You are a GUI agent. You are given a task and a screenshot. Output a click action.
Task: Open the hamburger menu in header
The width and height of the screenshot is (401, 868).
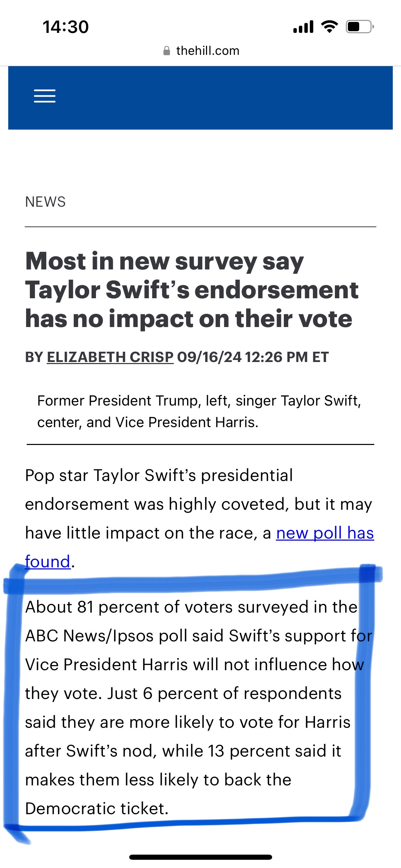[45, 96]
